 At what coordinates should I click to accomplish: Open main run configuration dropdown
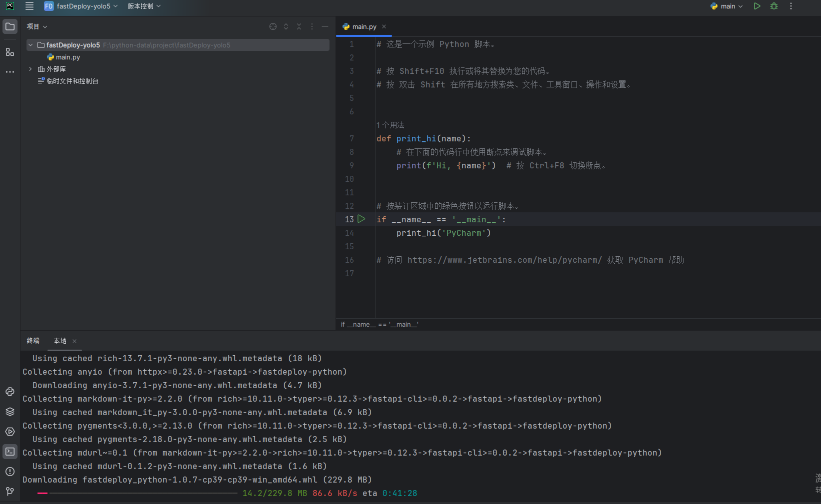tap(726, 6)
